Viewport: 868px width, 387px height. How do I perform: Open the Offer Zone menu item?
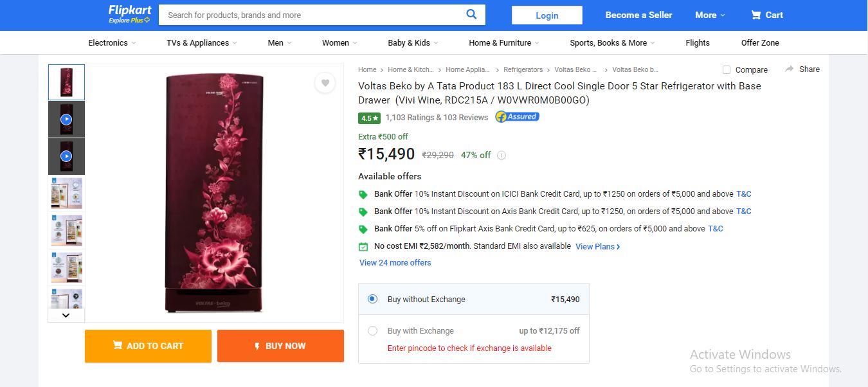[760, 43]
